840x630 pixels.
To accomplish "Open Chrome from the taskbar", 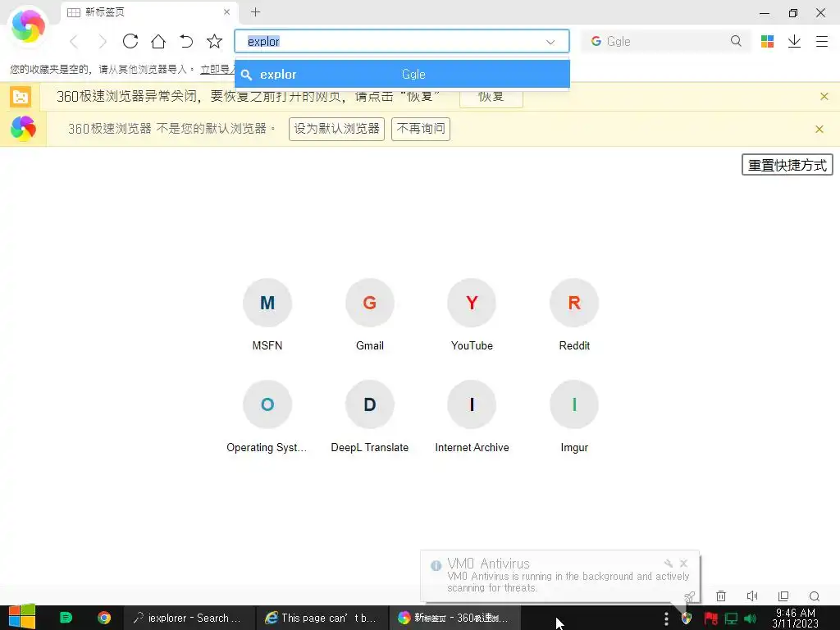I will point(104,618).
